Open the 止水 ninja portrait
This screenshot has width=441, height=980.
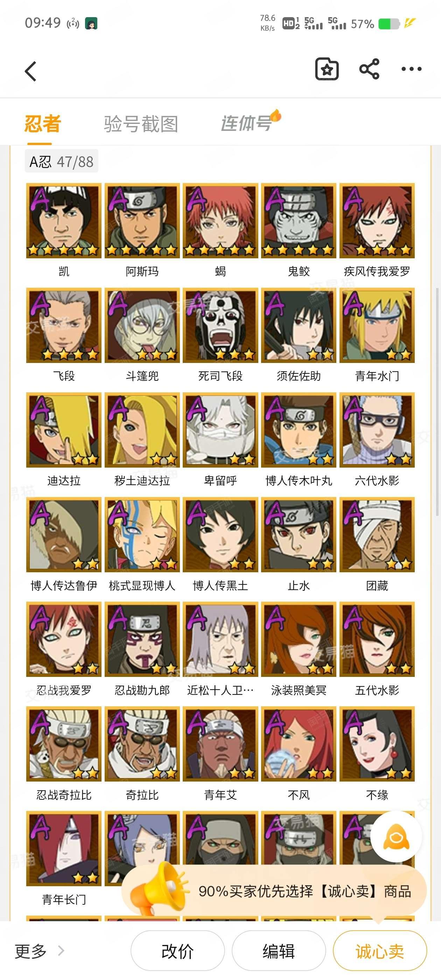(x=299, y=534)
